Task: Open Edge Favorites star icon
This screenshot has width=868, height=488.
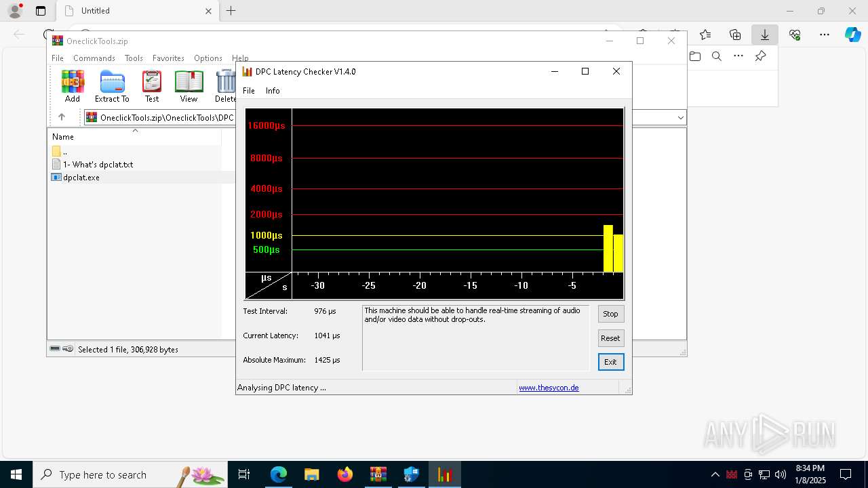Action: [705, 35]
